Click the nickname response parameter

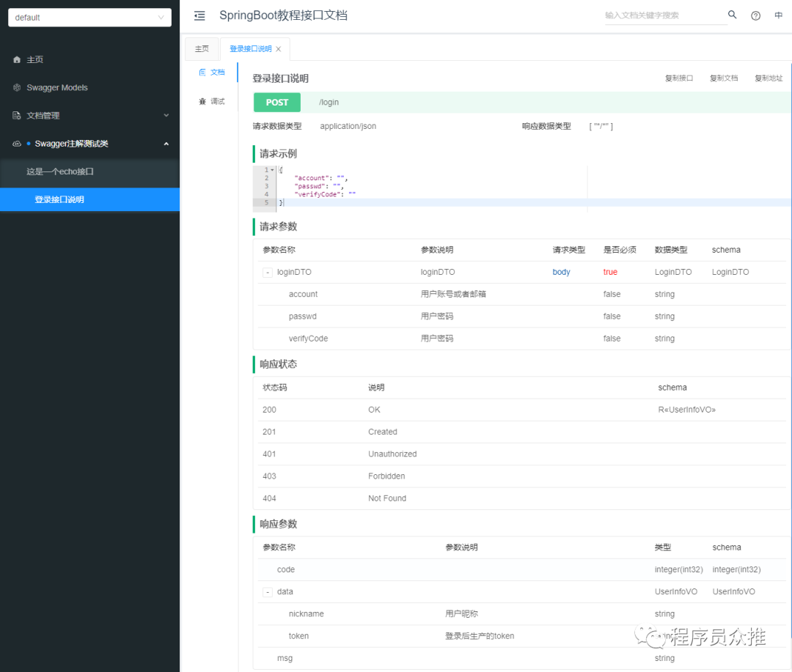(x=306, y=614)
